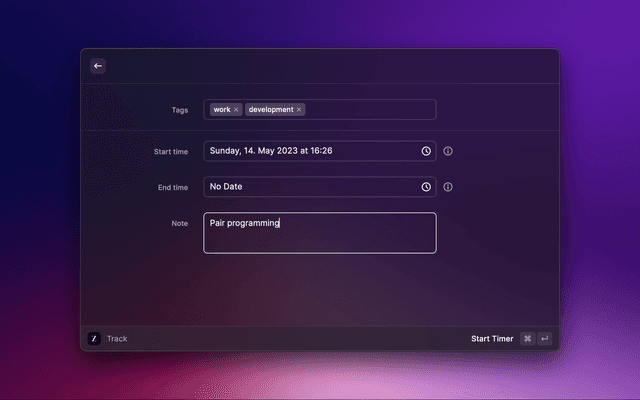The height and width of the screenshot is (400, 640).
Task: Open the Start time clock picker
Action: pyautogui.click(x=426, y=151)
